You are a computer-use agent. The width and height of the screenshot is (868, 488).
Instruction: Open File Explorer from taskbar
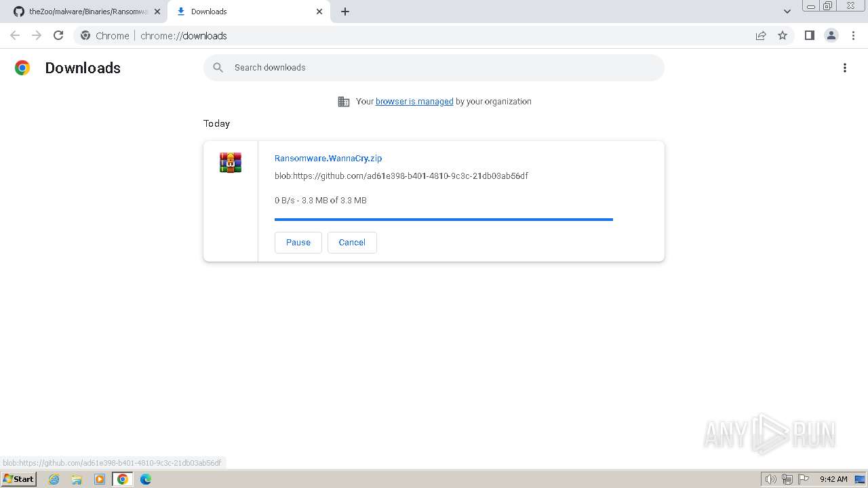pos(77,479)
